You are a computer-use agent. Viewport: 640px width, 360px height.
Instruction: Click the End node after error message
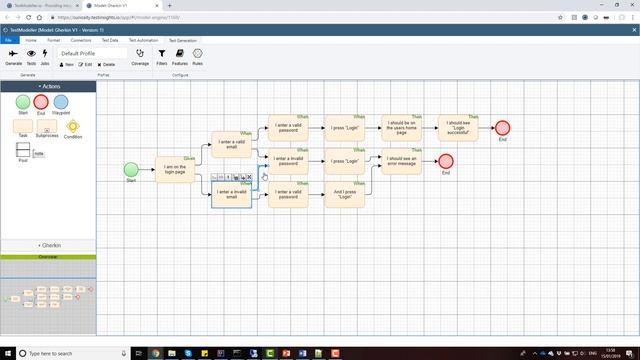[x=446, y=161]
